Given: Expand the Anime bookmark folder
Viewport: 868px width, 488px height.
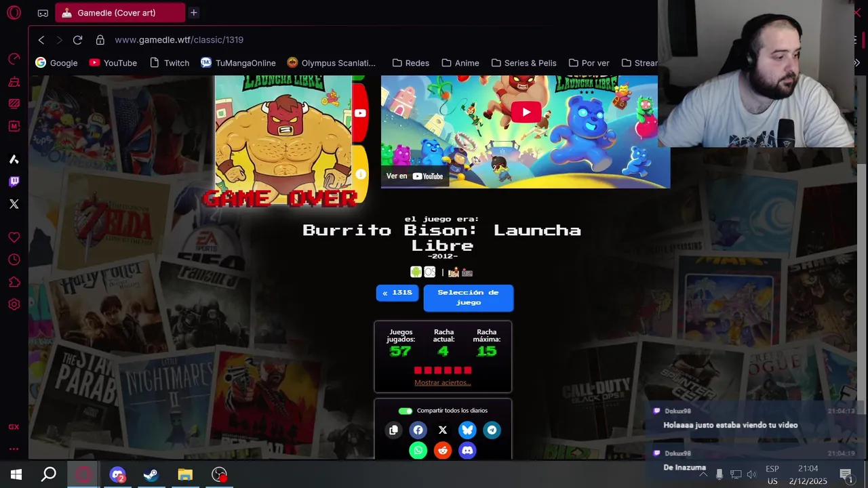Looking at the screenshot, I should pyautogui.click(x=460, y=63).
